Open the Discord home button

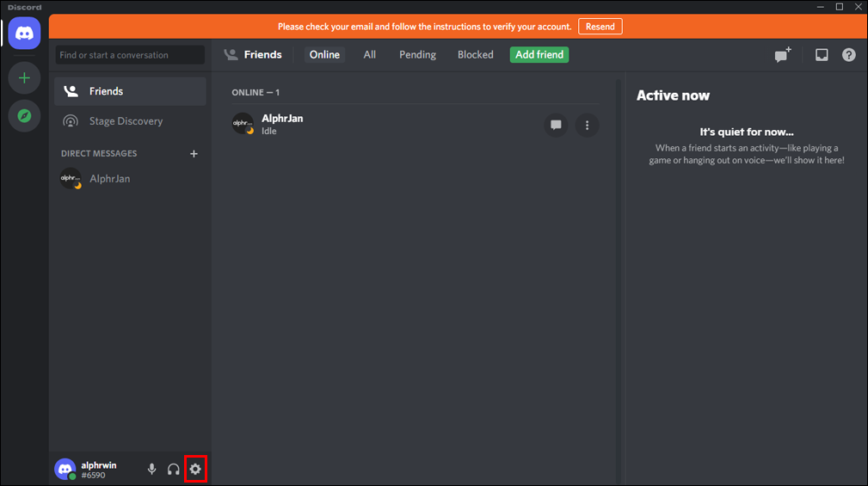tap(24, 34)
